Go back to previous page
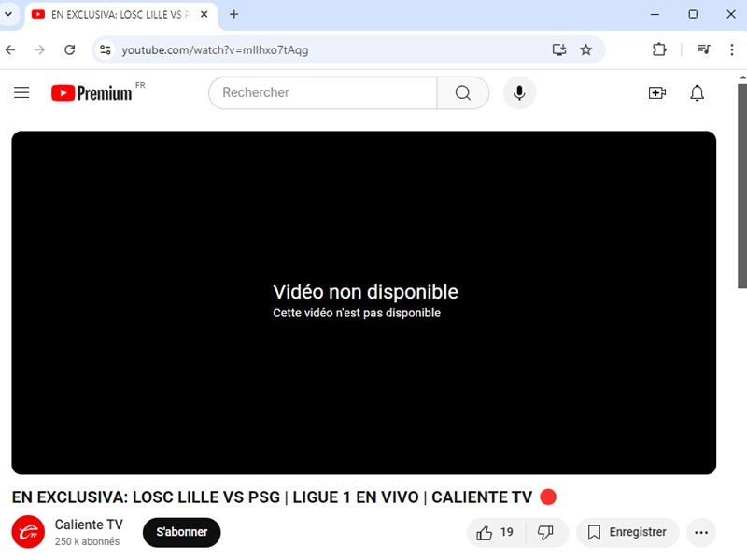The height and width of the screenshot is (560, 747). [10, 49]
